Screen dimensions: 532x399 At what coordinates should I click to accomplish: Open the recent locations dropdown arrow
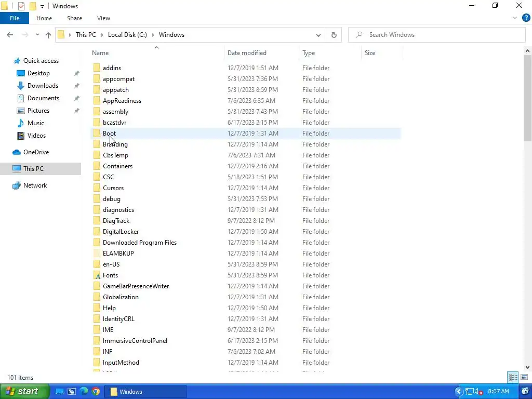[37, 35]
